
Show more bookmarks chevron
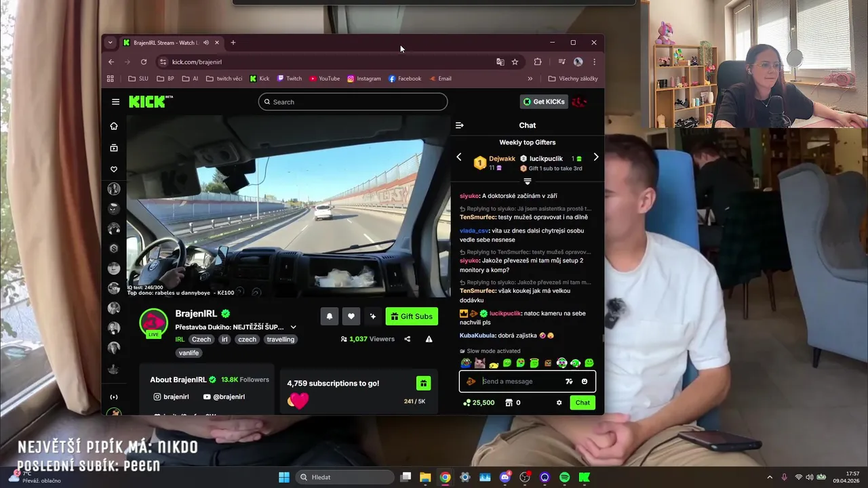(x=530, y=79)
